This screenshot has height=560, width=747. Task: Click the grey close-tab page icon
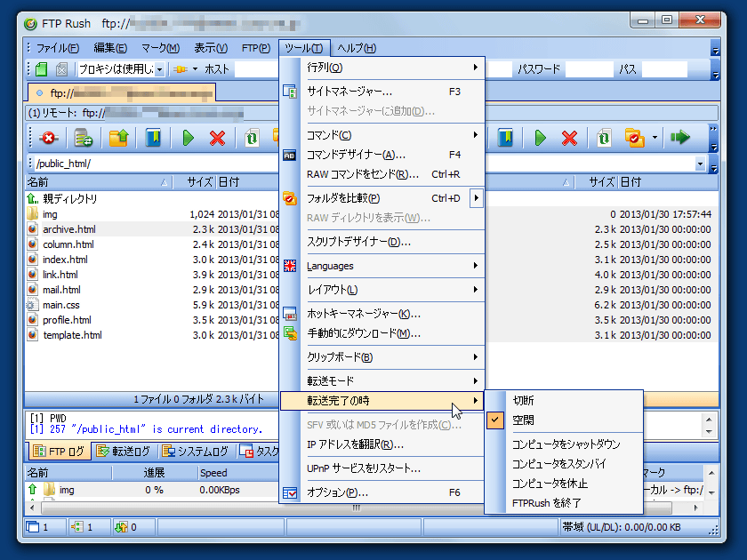(x=61, y=69)
